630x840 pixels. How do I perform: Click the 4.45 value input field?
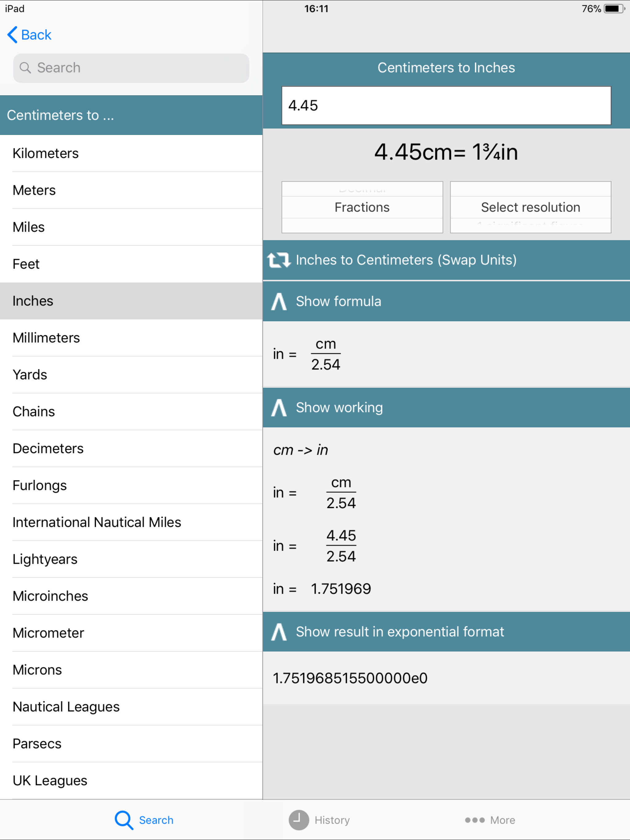(x=446, y=105)
